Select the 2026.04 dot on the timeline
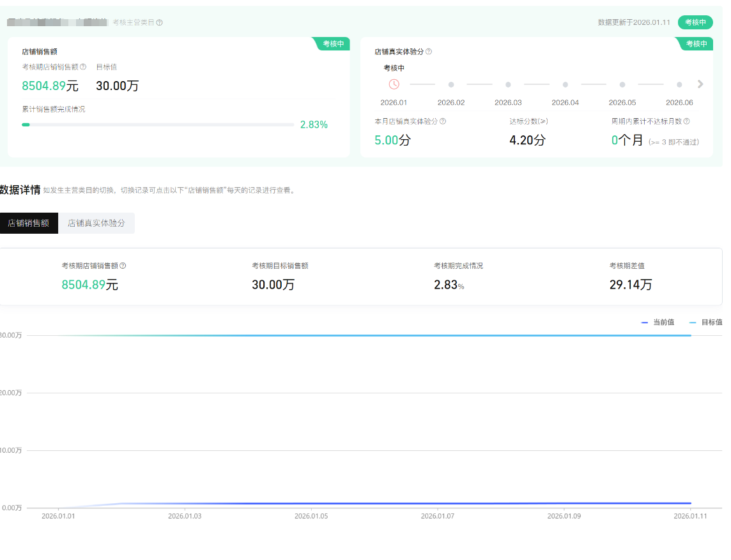The image size is (731, 560). click(x=566, y=84)
